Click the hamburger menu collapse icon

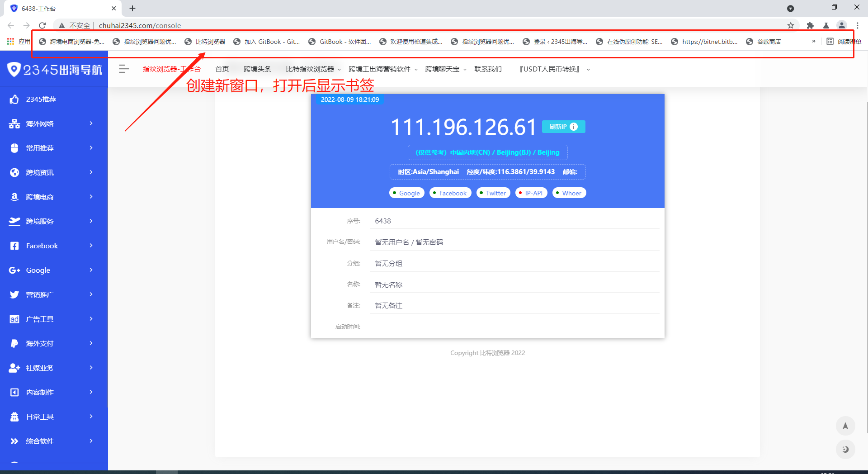123,69
